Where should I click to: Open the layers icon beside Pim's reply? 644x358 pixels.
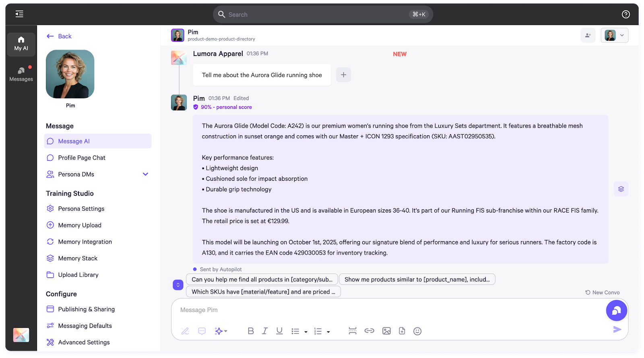621,189
